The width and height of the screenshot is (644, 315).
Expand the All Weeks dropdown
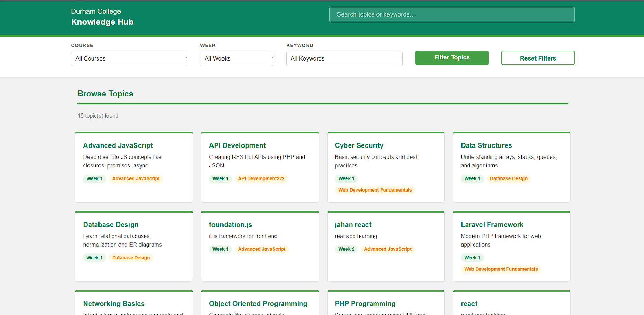point(236,59)
